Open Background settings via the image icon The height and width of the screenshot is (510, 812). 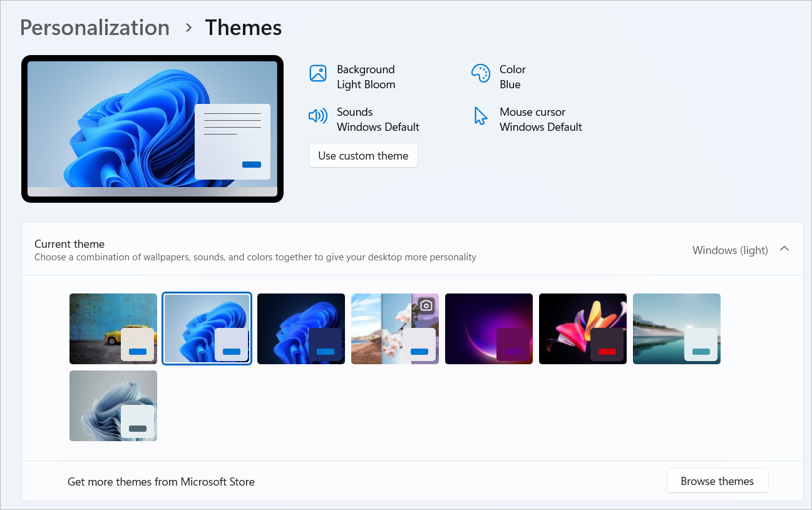pyautogui.click(x=318, y=73)
